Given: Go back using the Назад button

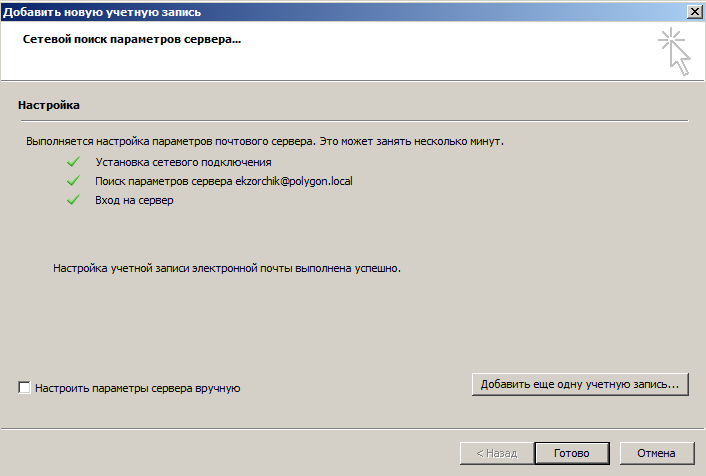Looking at the screenshot, I should 497,453.
